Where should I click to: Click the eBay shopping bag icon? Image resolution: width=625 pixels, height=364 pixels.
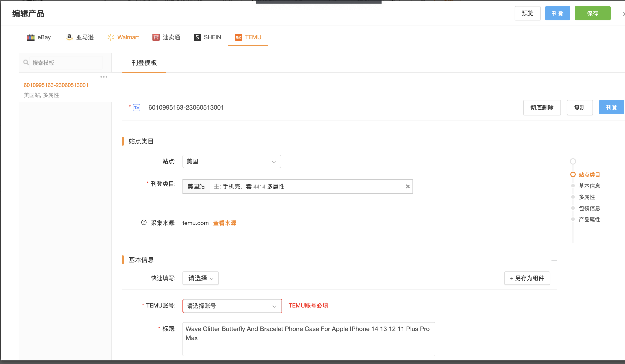[31, 37]
